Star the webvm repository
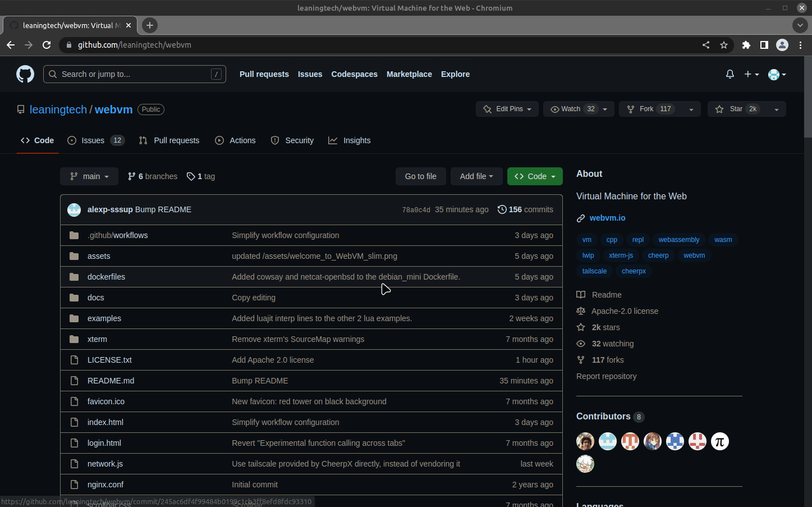This screenshot has height=507, width=812. pyautogui.click(x=736, y=108)
